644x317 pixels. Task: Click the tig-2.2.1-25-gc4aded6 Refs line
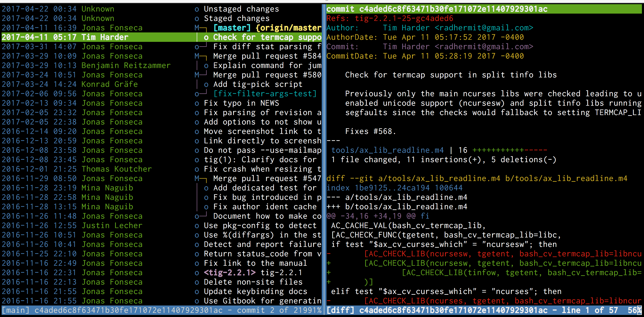[404, 19]
